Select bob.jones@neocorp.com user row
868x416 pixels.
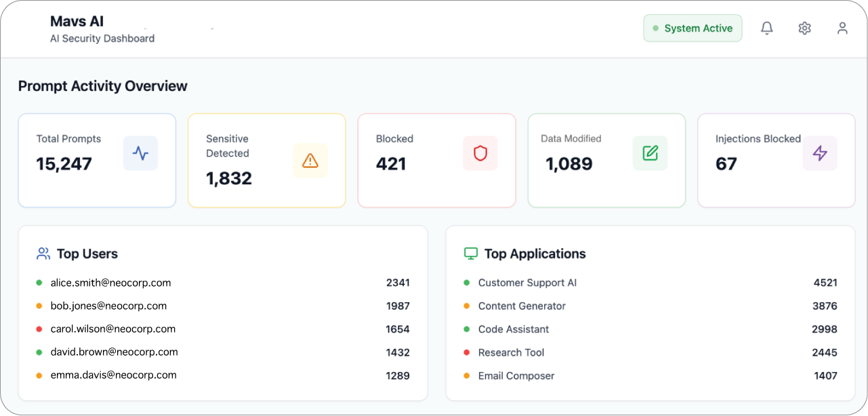(108, 306)
